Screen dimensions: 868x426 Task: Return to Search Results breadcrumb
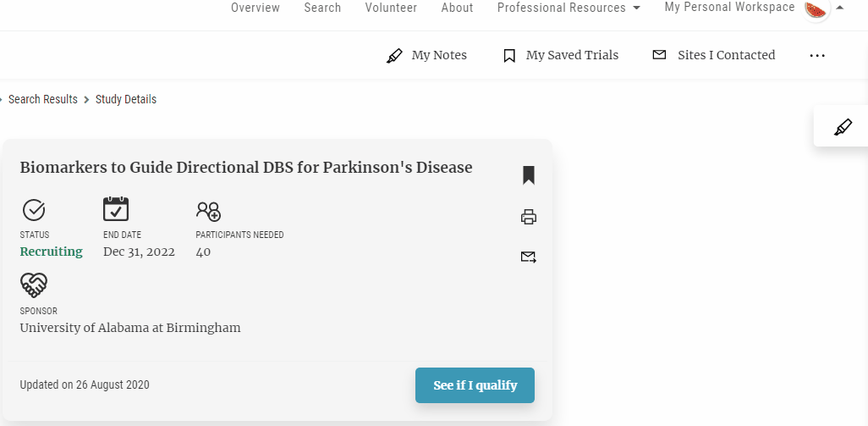pos(42,99)
